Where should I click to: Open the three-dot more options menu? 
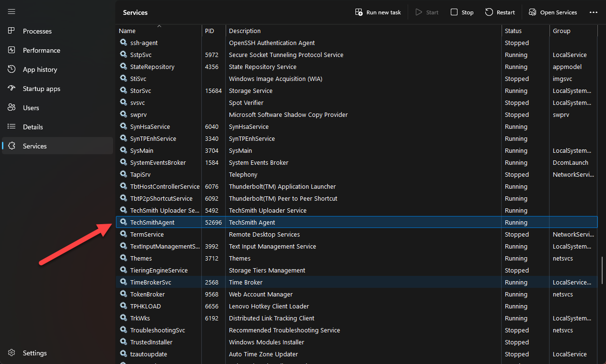coord(593,12)
